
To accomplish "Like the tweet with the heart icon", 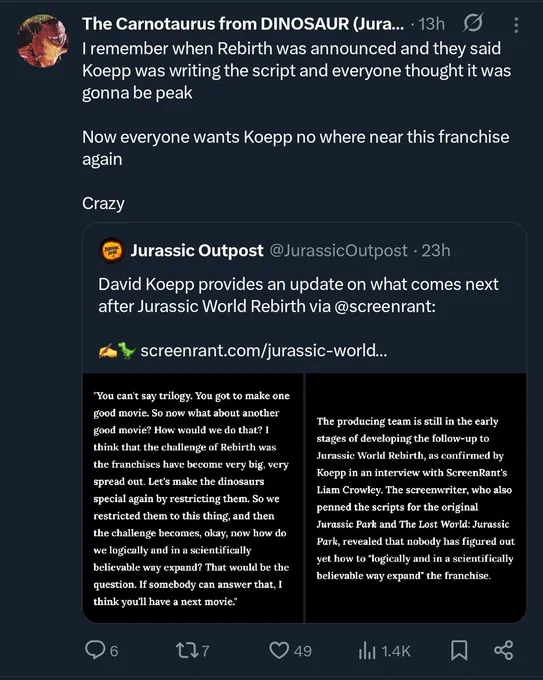I will point(279,650).
